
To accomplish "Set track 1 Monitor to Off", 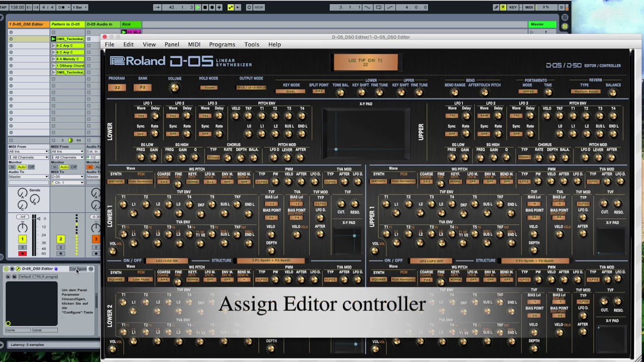I will pos(31,167).
